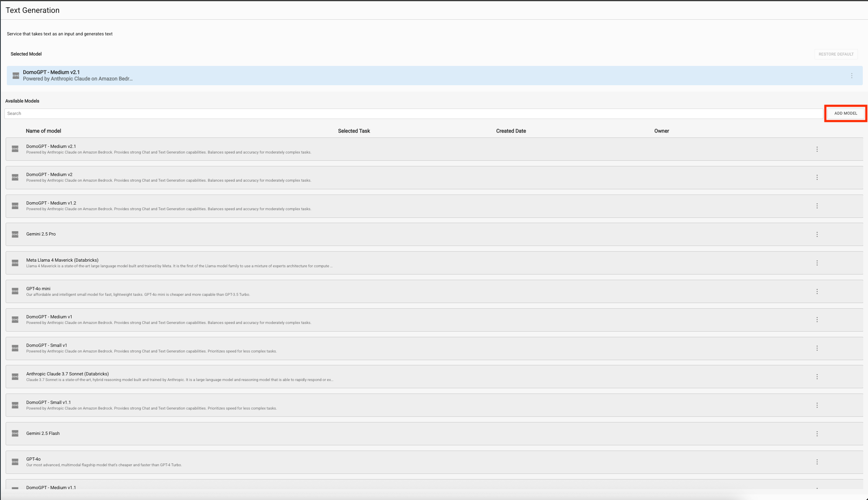Click the service description under Text Generation
The height and width of the screenshot is (500, 868).
click(x=59, y=34)
